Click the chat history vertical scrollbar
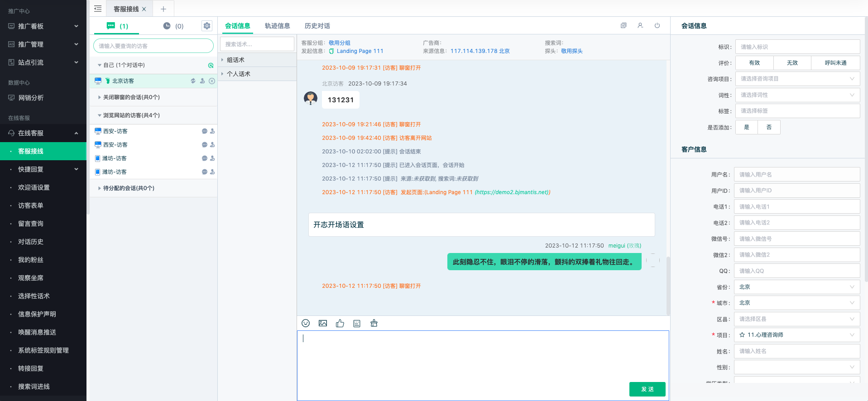Viewport: 868px width, 401px height. click(668, 286)
